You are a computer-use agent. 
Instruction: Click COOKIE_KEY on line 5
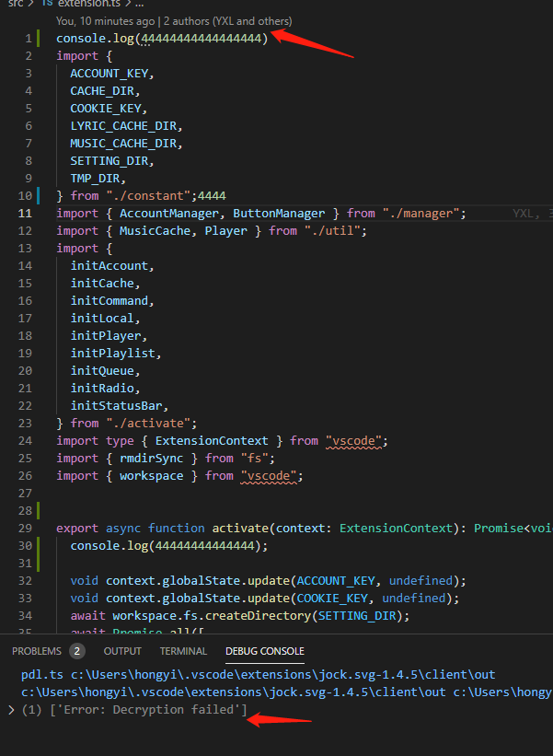click(x=106, y=108)
